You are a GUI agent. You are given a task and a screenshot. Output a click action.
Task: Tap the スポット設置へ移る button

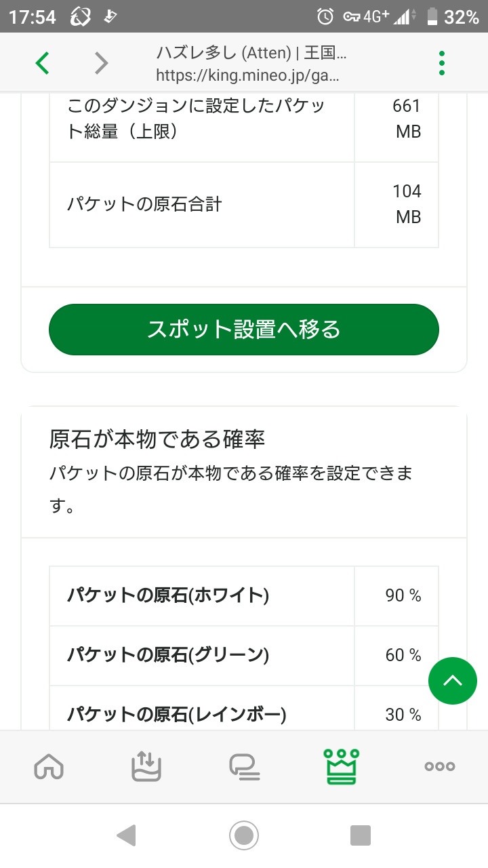pyautogui.click(x=244, y=330)
